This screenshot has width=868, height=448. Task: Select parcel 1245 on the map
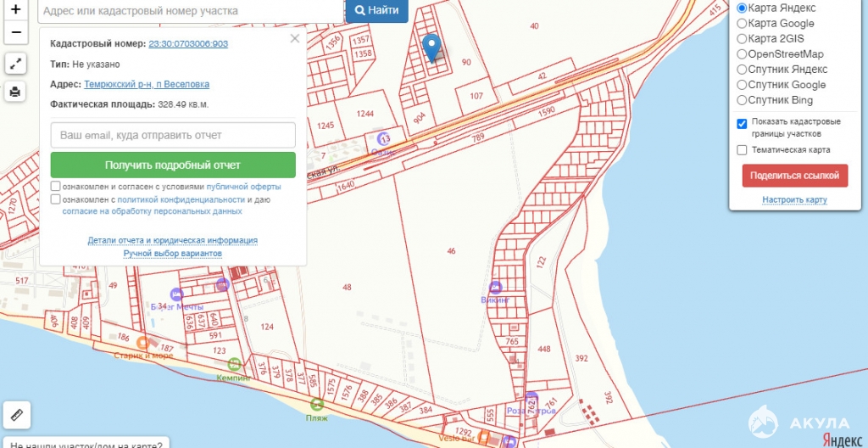coord(325,126)
